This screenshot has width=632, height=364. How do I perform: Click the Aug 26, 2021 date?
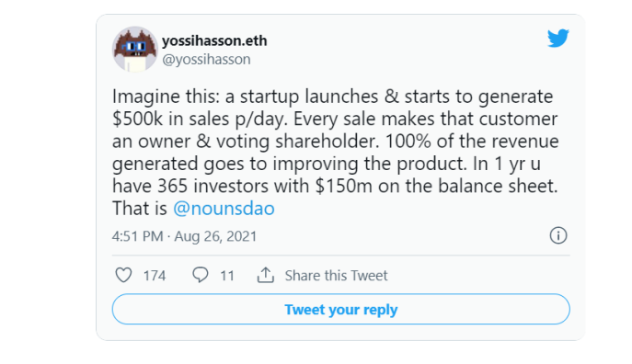(215, 236)
